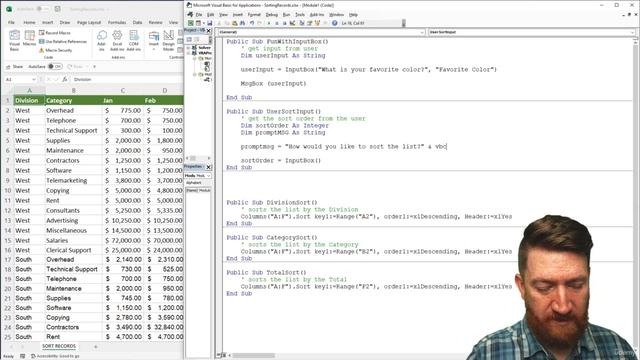Image resolution: width=640 pixels, height=360 pixels.
Task: Switch to the Excel Data tab
Action: coord(138,22)
